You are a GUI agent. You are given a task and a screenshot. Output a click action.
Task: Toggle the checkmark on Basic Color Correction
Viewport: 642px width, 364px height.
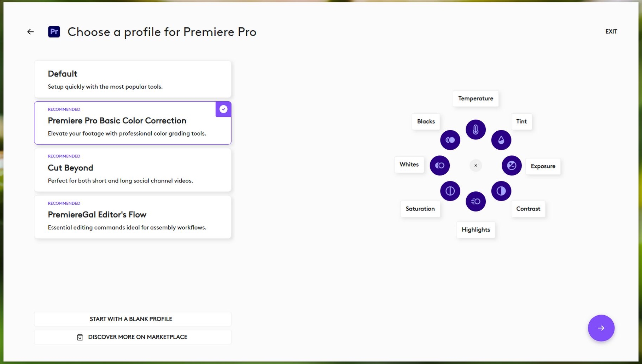pyautogui.click(x=223, y=109)
